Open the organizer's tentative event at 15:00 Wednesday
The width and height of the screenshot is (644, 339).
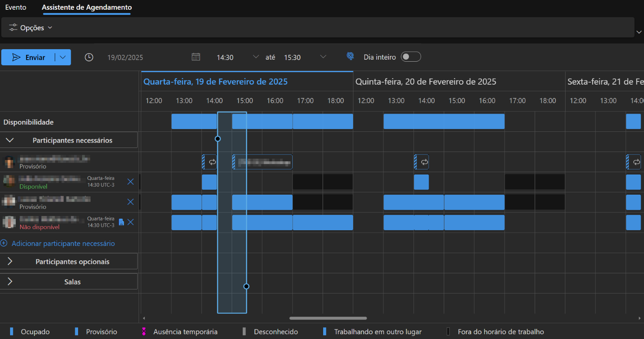coord(262,162)
